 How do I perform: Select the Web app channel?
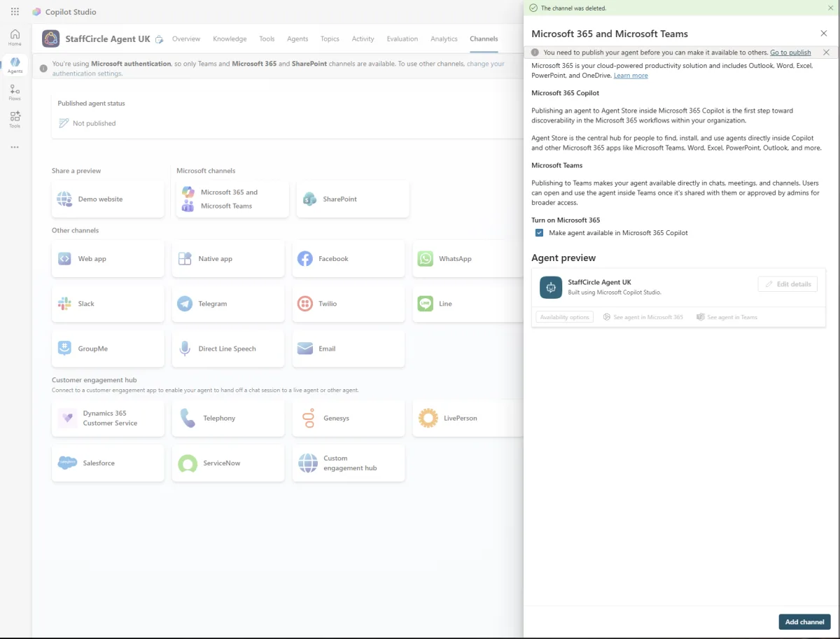click(108, 258)
